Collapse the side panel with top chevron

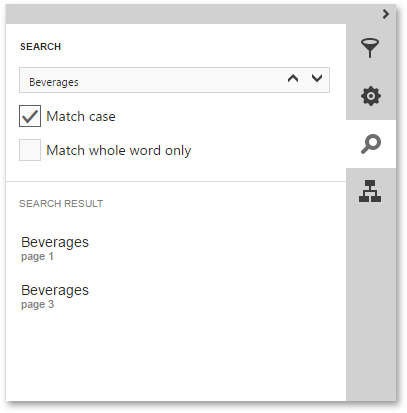pos(386,14)
